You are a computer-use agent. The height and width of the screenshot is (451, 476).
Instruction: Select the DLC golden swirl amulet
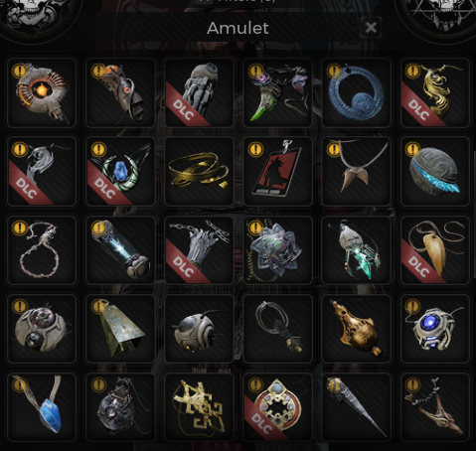click(435, 92)
